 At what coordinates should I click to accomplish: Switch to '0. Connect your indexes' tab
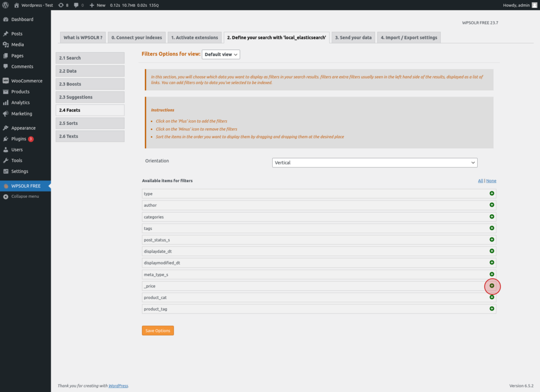(x=137, y=37)
